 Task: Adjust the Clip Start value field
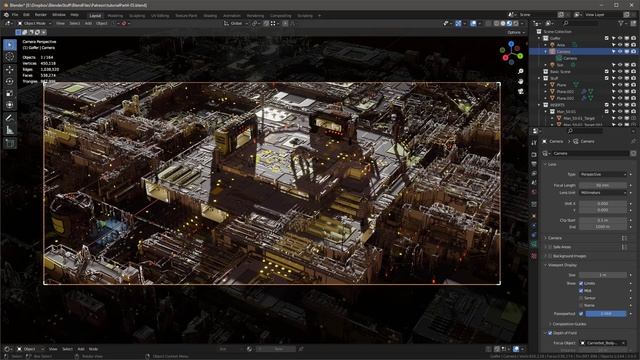(x=603, y=220)
